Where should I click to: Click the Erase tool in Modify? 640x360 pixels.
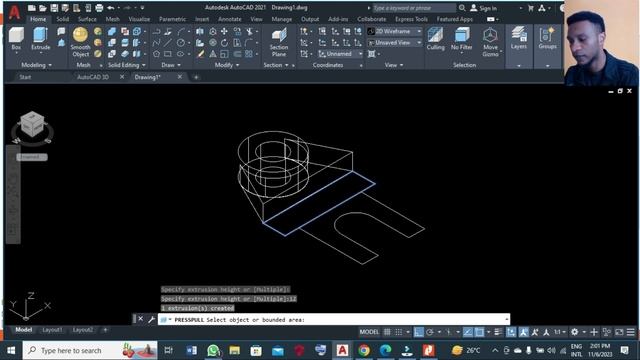pos(200,54)
